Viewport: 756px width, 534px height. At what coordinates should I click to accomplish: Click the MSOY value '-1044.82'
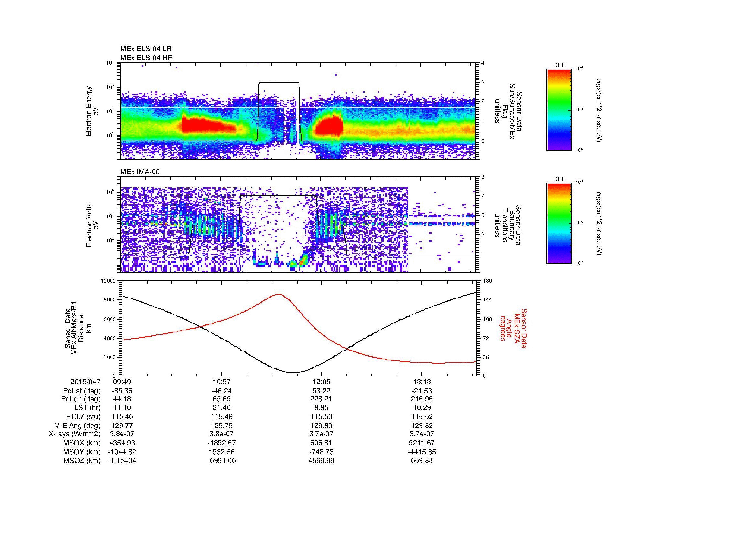point(122,452)
